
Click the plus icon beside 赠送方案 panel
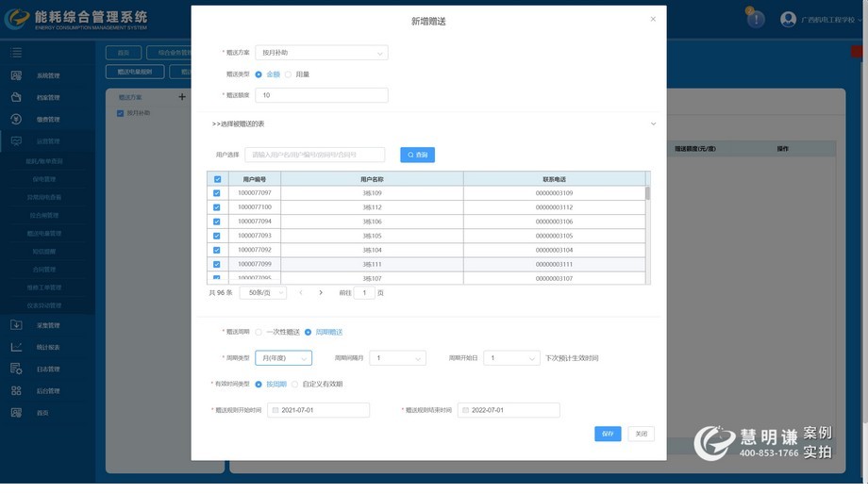click(182, 96)
